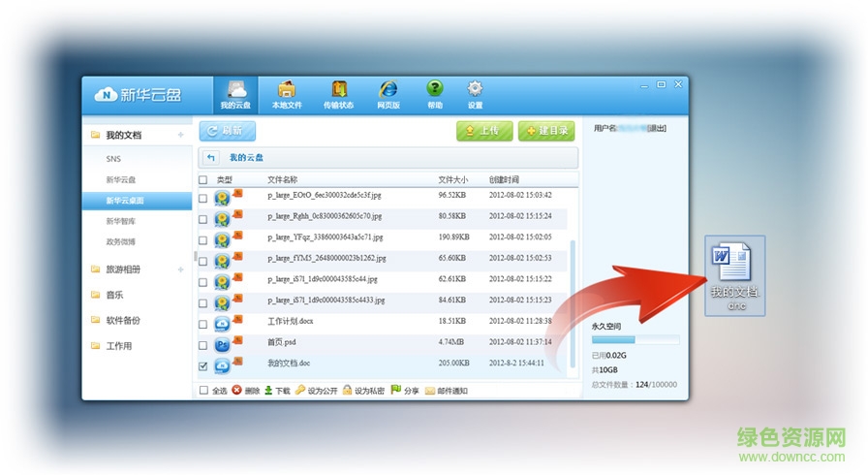Sort by 类型 column header
Screen dimensions: 868x475
click(224, 180)
